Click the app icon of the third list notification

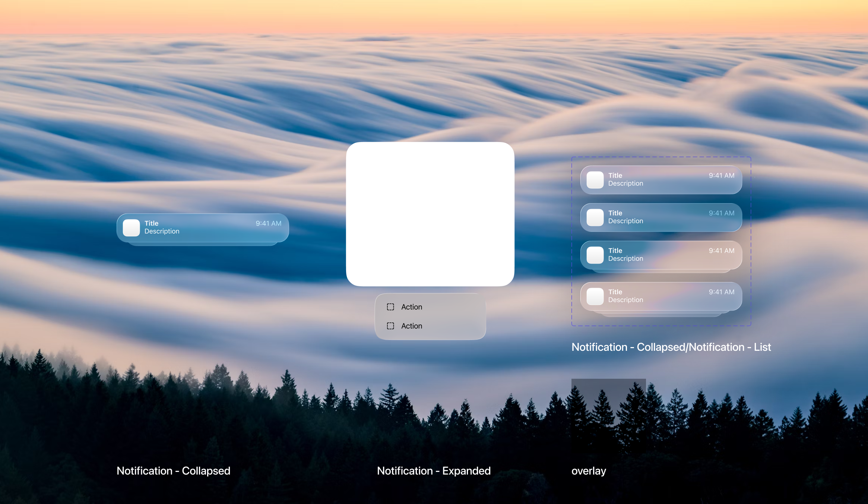595,255
